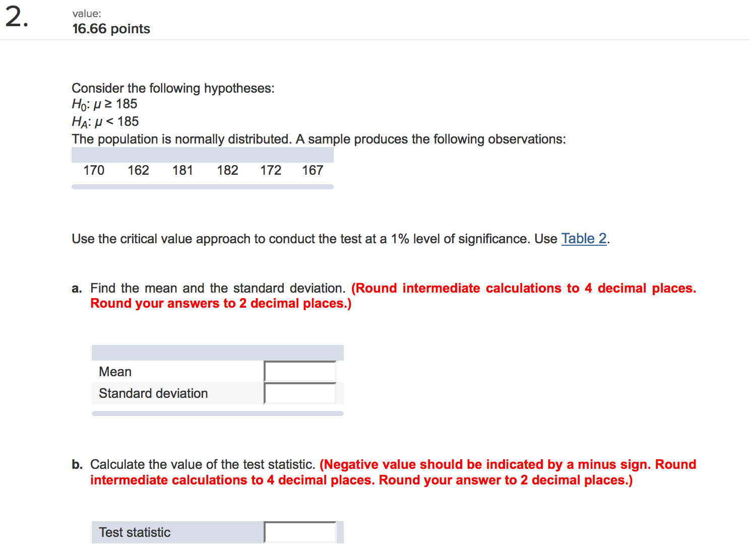This screenshot has height=560, width=750.
Task: Click the question number 2 heading
Action: tap(17, 18)
